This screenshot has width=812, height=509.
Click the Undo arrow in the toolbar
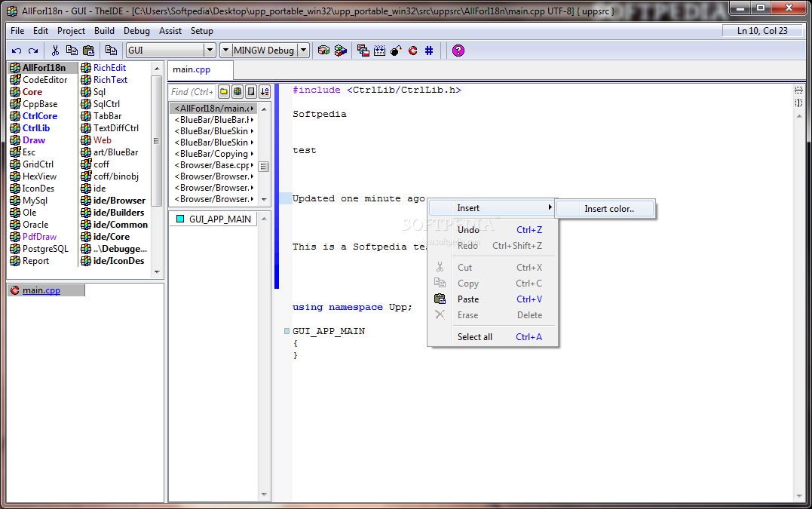[x=17, y=51]
